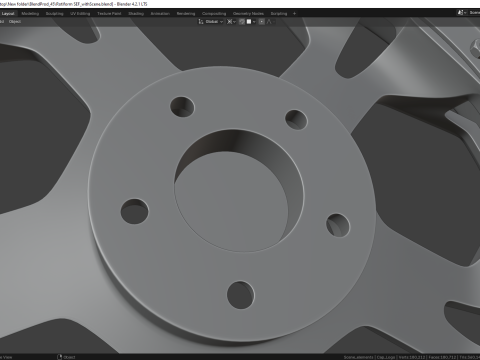Open proportional editing falloff dropdown
This screenshot has height=360, width=480.
(270, 22)
